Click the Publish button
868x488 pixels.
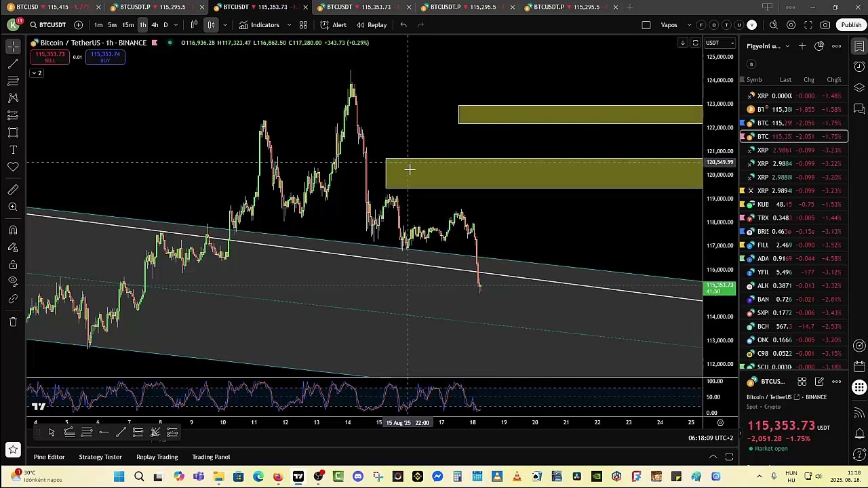point(851,25)
